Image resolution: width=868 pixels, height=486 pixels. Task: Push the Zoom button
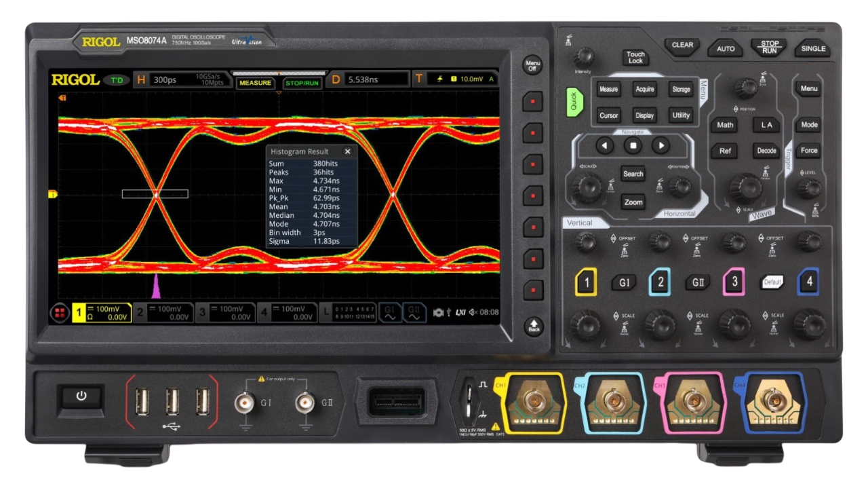click(633, 202)
